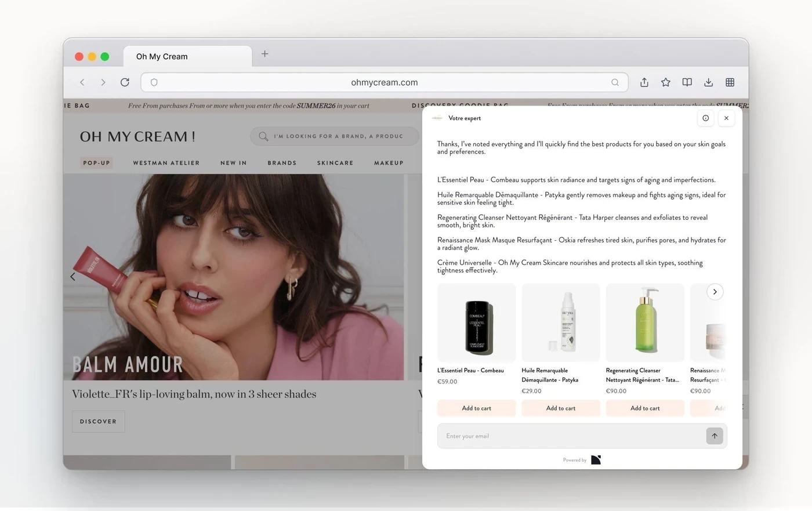Add Regenerating Cleanser Tata Harper to cart

click(645, 408)
